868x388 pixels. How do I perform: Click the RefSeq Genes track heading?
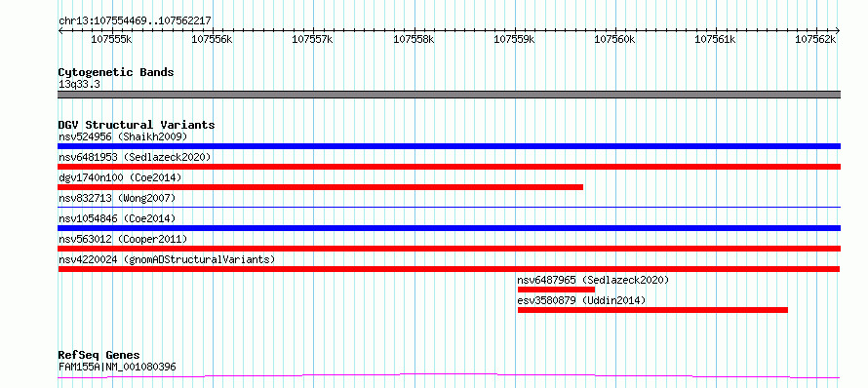pos(99,355)
